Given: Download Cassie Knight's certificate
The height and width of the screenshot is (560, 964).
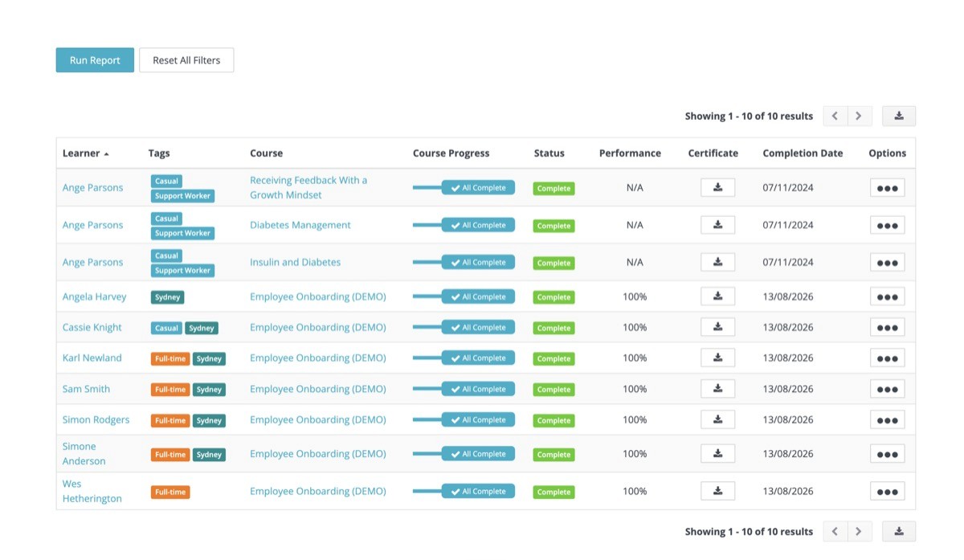Looking at the screenshot, I should pos(717,327).
